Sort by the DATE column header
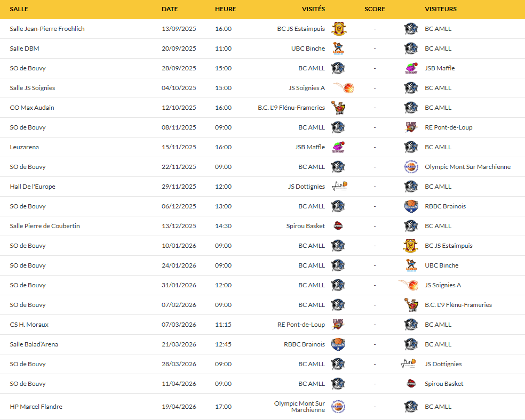This screenshot has width=525, height=420. pos(170,9)
